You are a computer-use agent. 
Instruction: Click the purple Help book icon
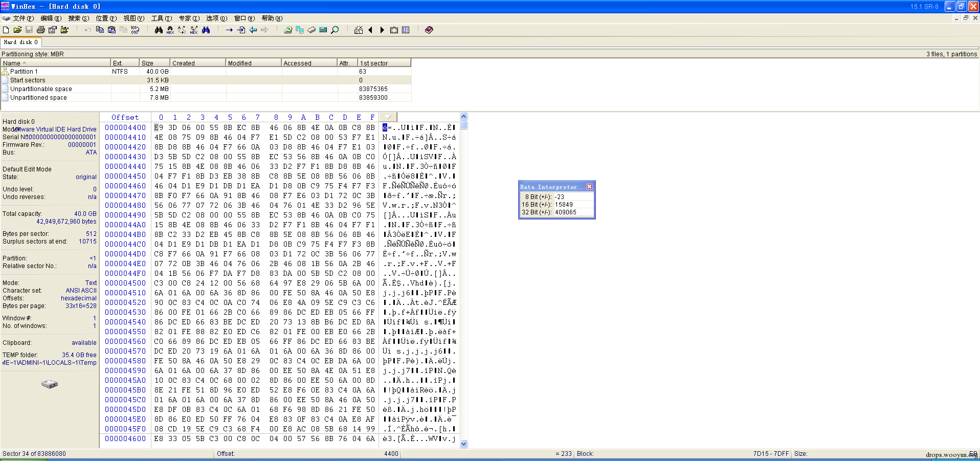[429, 30]
